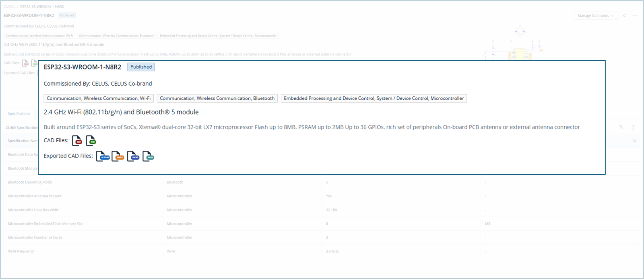Screen dimensions: 644x279
Task: Select the Wi-Fi category tag in the enlarged callout
Action: (99, 98)
